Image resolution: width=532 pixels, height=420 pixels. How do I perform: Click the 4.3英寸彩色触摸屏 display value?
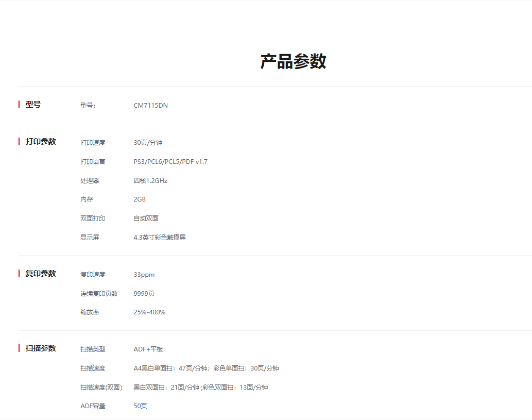160,238
